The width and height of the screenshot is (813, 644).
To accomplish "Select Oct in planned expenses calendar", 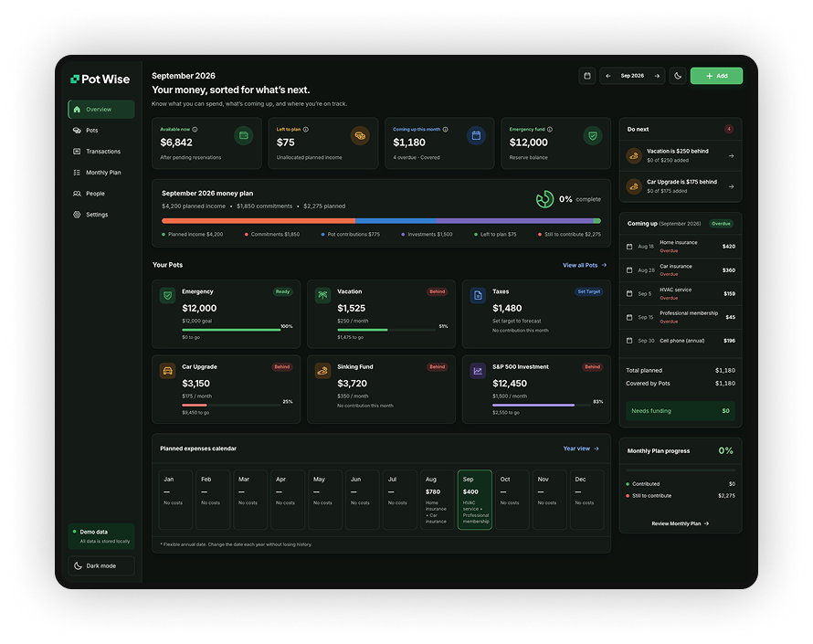I will (512, 500).
